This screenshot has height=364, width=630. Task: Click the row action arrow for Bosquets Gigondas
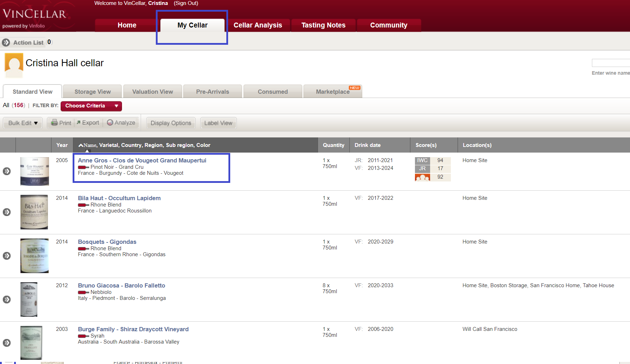[x=7, y=256]
